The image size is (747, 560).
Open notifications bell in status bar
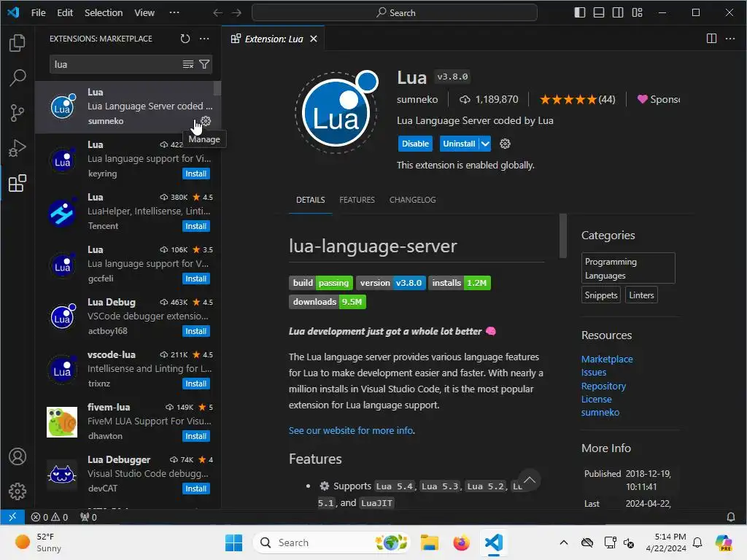[730, 517]
